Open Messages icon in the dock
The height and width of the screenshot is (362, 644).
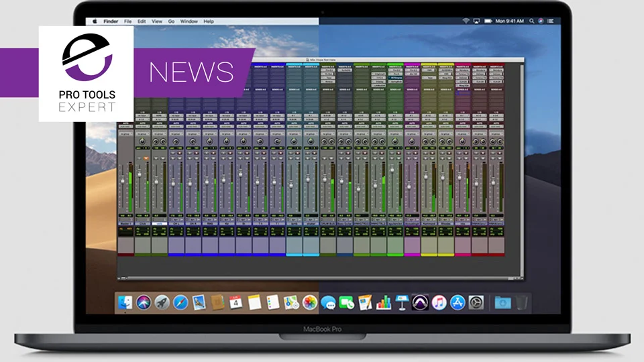(328, 303)
